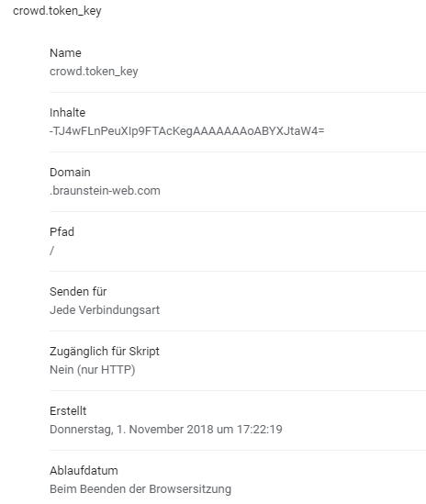426x504 pixels.
Task: Select the Erstellt label
Action: click(x=68, y=410)
